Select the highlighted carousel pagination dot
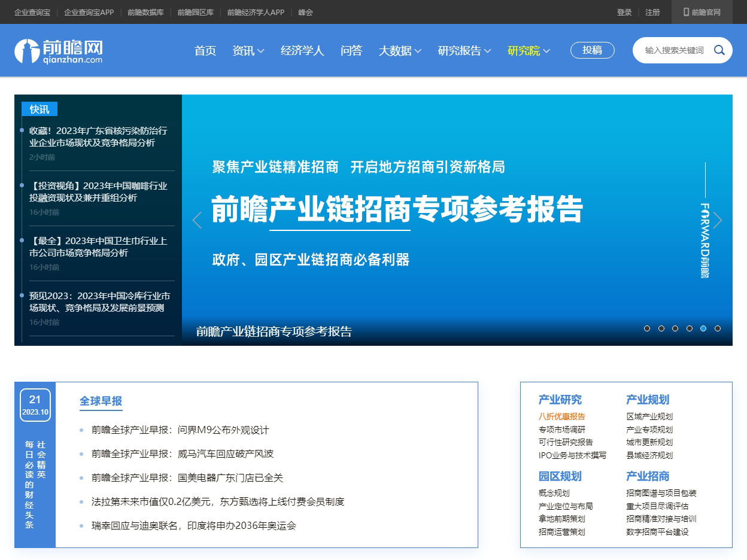 coord(704,328)
